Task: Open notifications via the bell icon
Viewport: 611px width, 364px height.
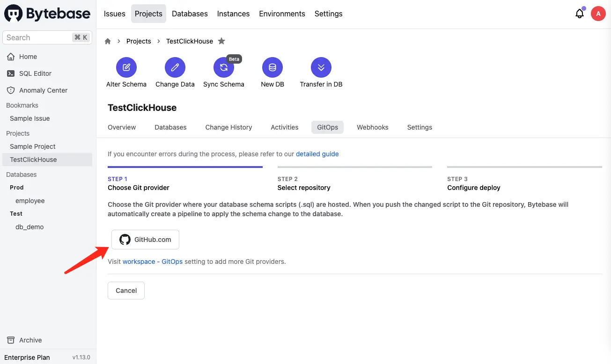Action: tap(580, 14)
